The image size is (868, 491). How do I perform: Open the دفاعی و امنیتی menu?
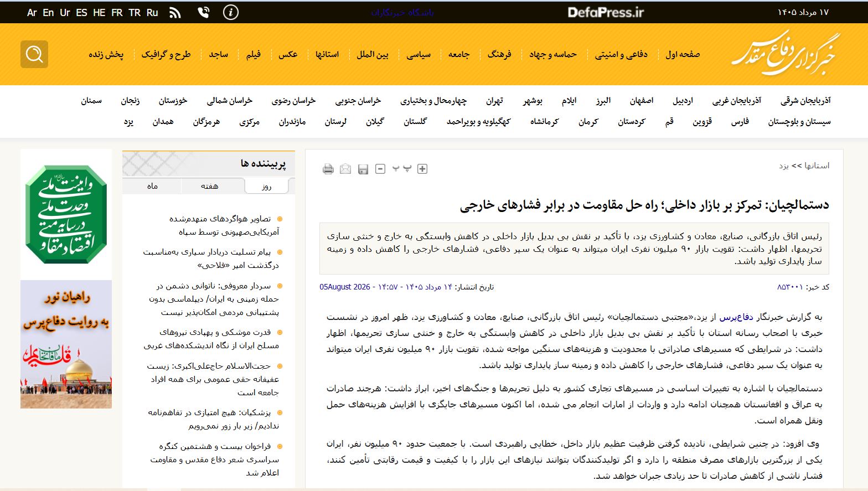point(621,54)
